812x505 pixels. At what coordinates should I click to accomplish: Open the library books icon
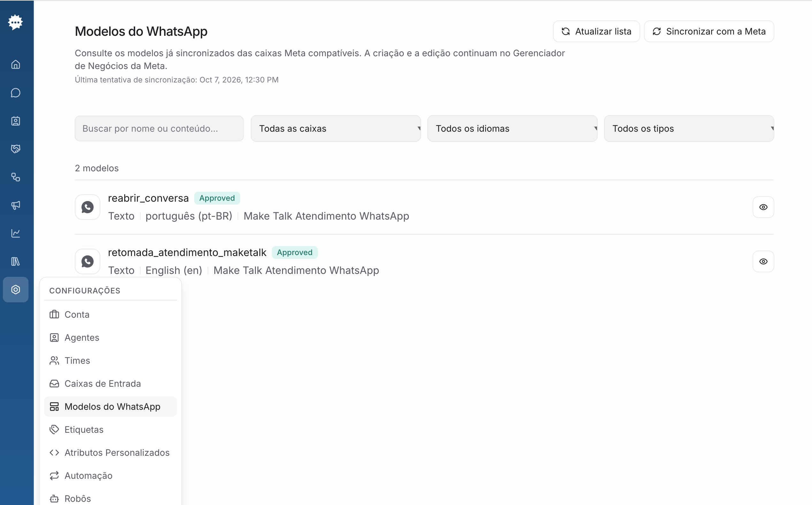[15, 261]
